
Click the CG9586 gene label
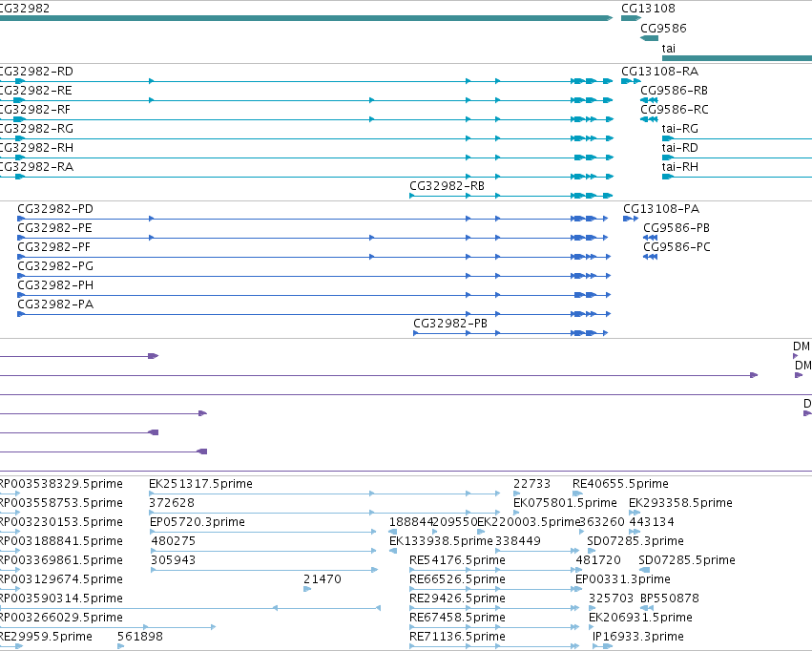tap(663, 29)
